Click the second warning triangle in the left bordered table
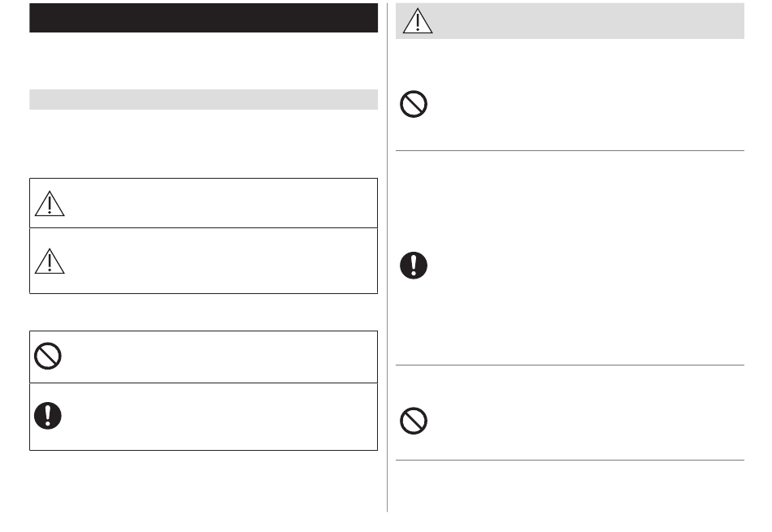Viewport: 772px width, 532px height. point(50,261)
